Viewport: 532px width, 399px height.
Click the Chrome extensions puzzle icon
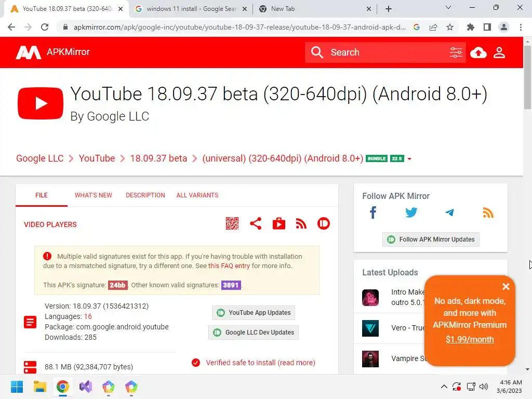coord(470,27)
